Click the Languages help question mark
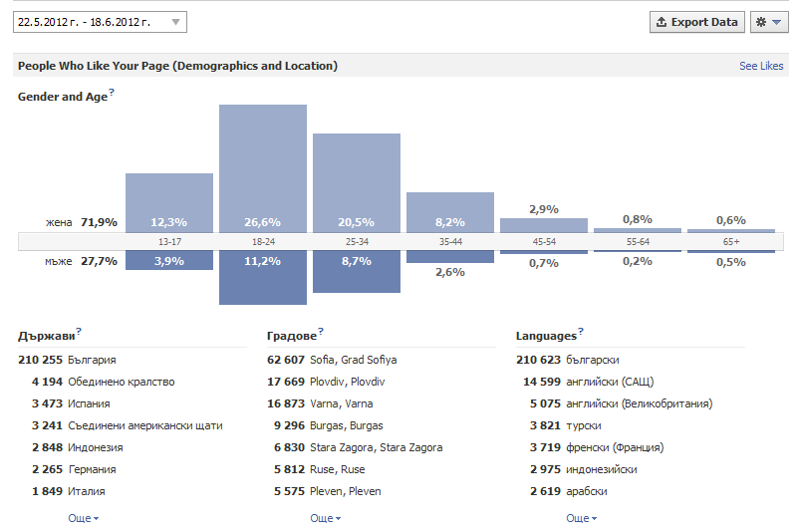Screen dimensions: 796x532 [581, 332]
